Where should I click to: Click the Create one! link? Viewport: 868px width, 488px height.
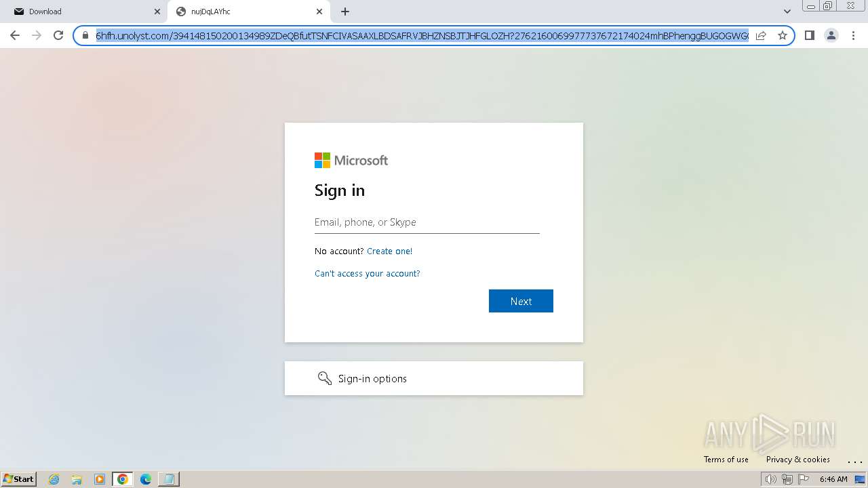coord(389,251)
